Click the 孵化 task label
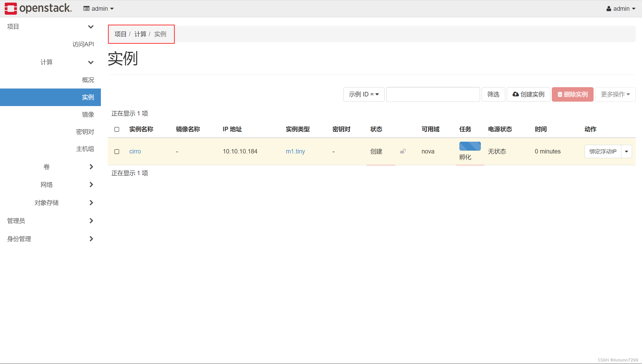 pyautogui.click(x=465, y=157)
